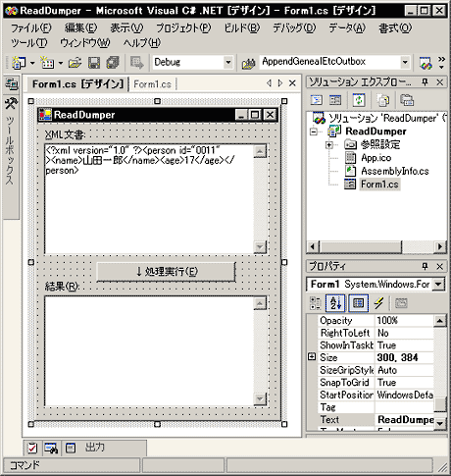The width and height of the screenshot is (451, 476).
Task: Click the Size value 300, 384
Action: 405,357
